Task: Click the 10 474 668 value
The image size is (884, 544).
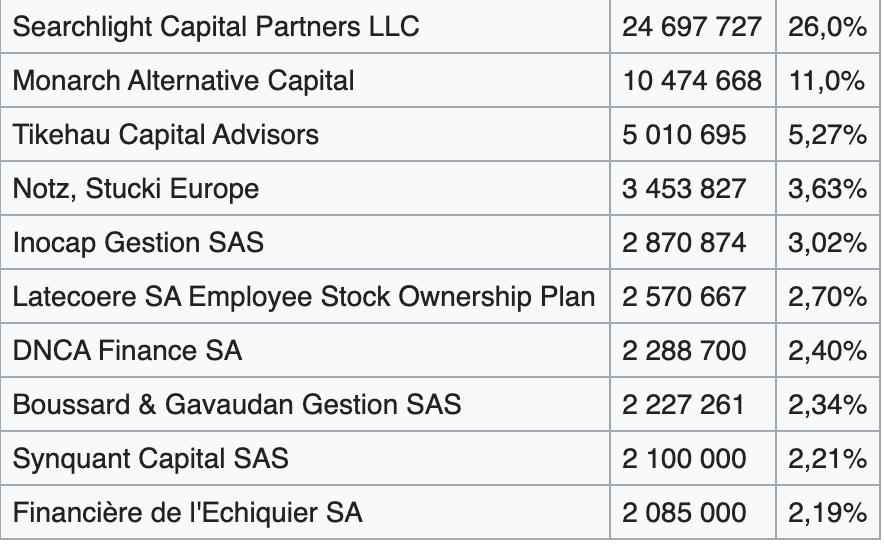Action: (693, 80)
